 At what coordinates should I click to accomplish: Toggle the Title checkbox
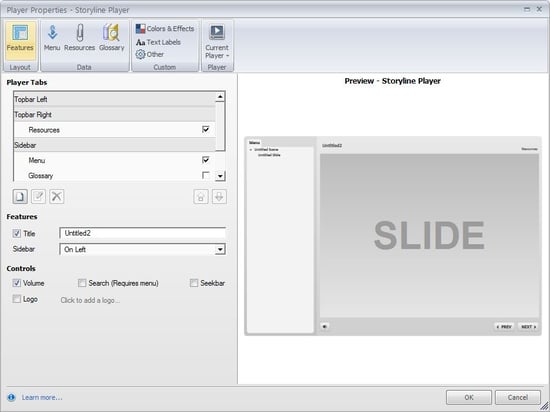pyautogui.click(x=16, y=233)
